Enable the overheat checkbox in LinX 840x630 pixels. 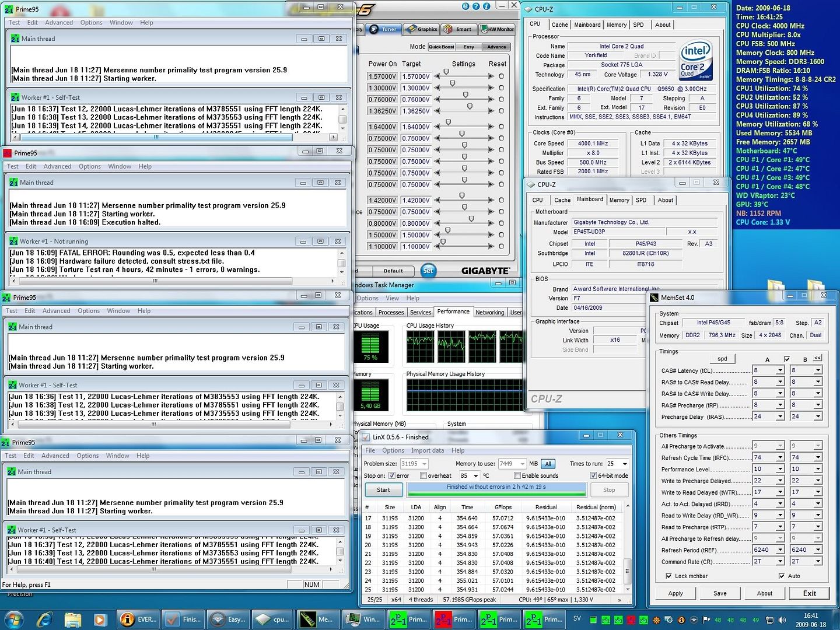423,475
